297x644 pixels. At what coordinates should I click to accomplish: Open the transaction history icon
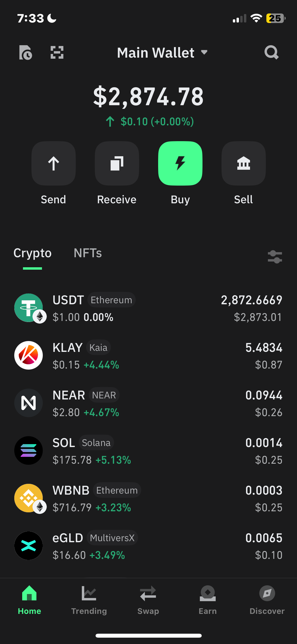click(x=26, y=52)
